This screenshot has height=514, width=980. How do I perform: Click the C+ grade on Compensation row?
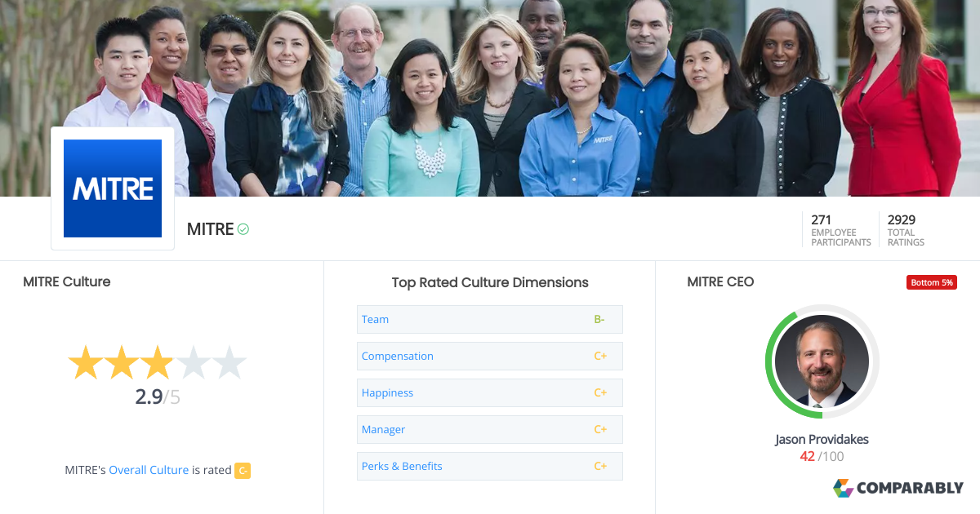click(600, 356)
